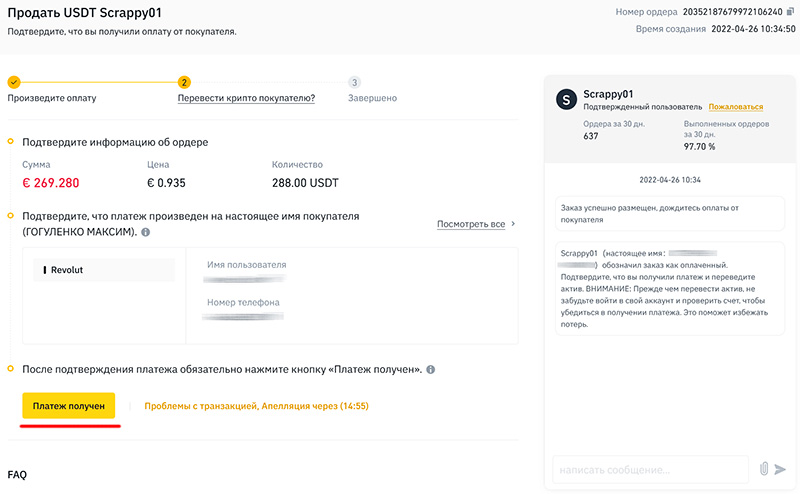
Task: Click the step 2 circle icon
Action: [184, 82]
